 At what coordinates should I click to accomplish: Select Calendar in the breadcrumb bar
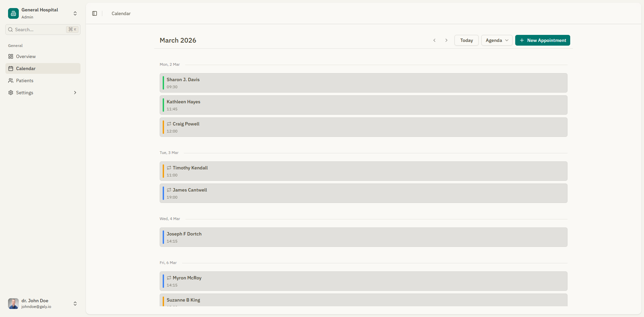click(121, 13)
